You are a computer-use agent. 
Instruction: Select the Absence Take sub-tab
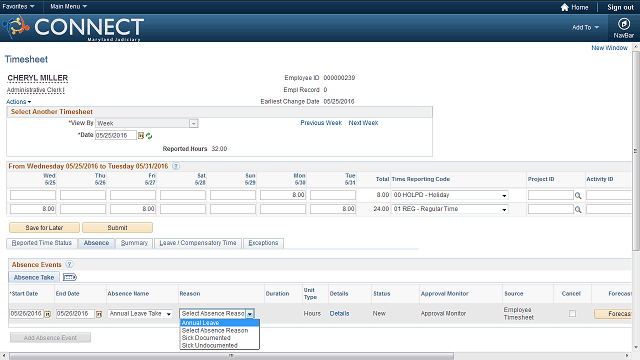point(34,278)
